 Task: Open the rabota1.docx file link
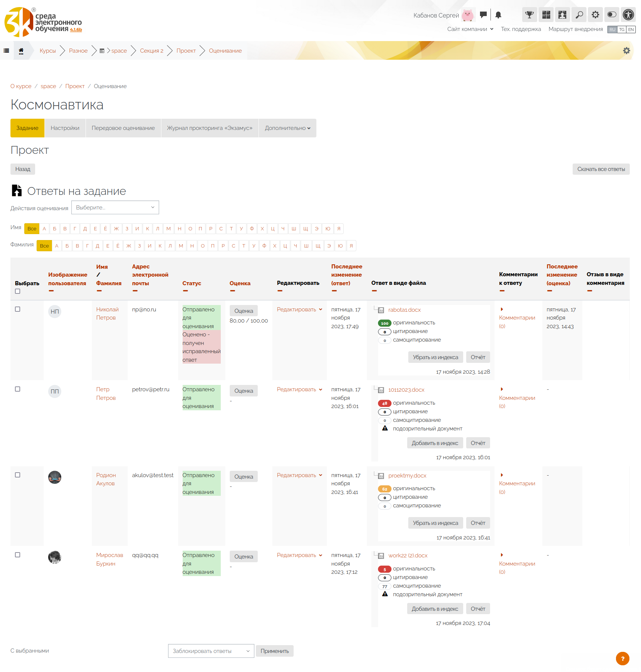tap(404, 310)
